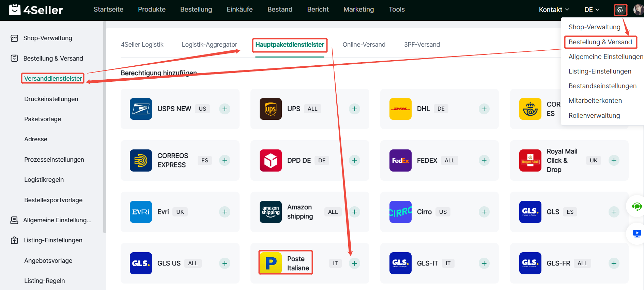
Task: Click the DPD red cube logo
Action: [271, 160]
